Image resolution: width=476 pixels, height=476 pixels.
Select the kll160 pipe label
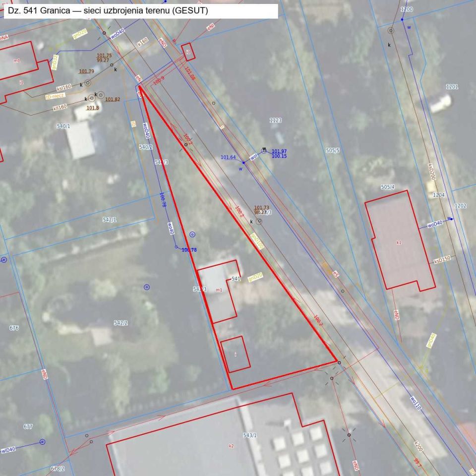coord(60,108)
